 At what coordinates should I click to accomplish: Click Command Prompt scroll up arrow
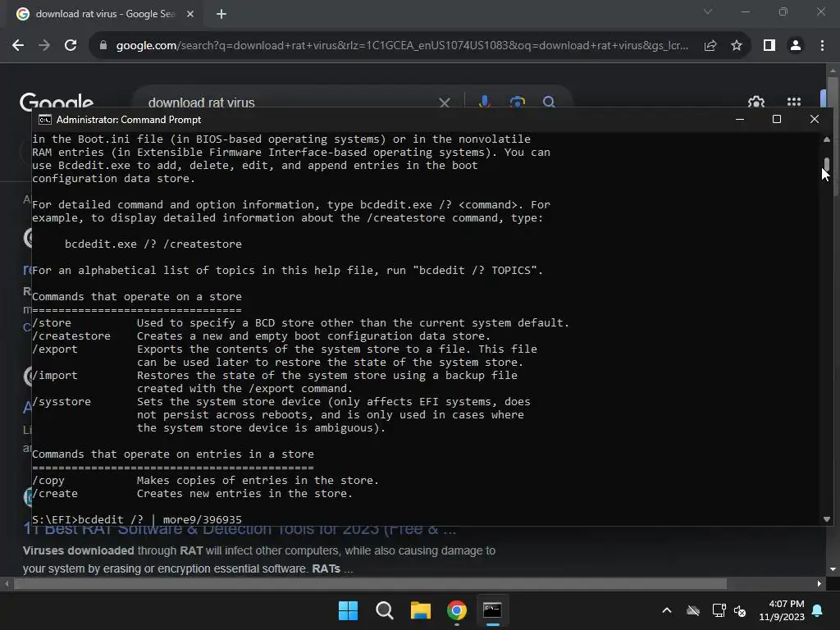[827, 139]
